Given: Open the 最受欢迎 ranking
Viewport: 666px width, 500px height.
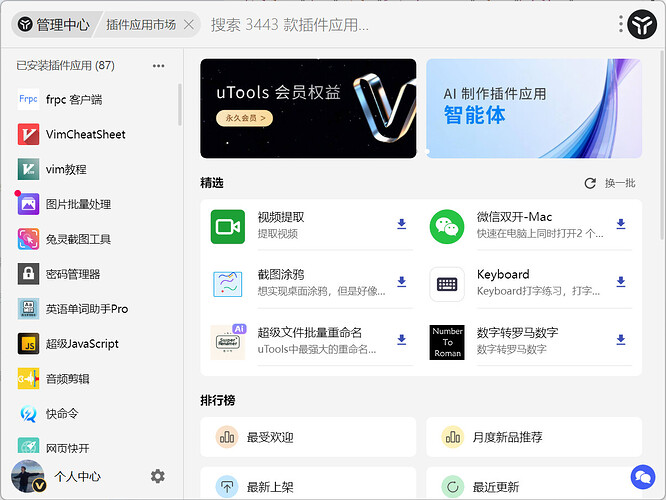Looking at the screenshot, I should pyautogui.click(x=308, y=437).
